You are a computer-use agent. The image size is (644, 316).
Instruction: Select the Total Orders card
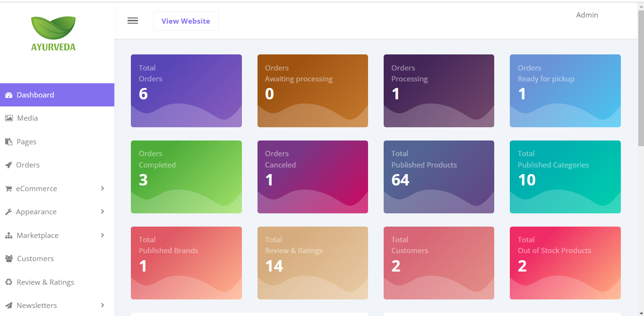[x=186, y=91]
